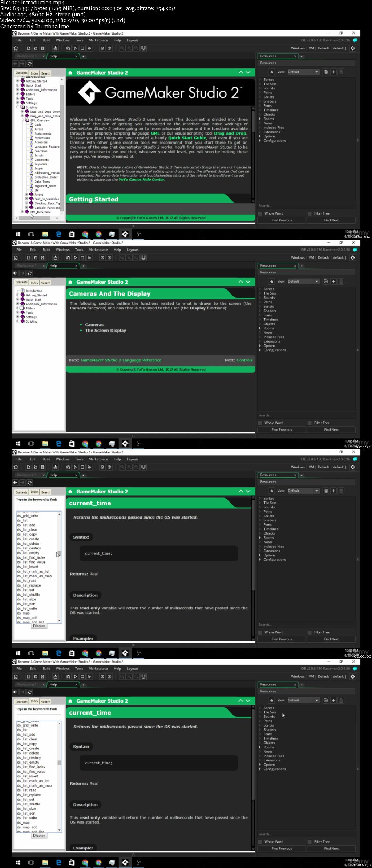The height and width of the screenshot is (868, 372).
Task: Open target manager crosshair icon in the 00:00:40 frame
Action: (x=353, y=48)
